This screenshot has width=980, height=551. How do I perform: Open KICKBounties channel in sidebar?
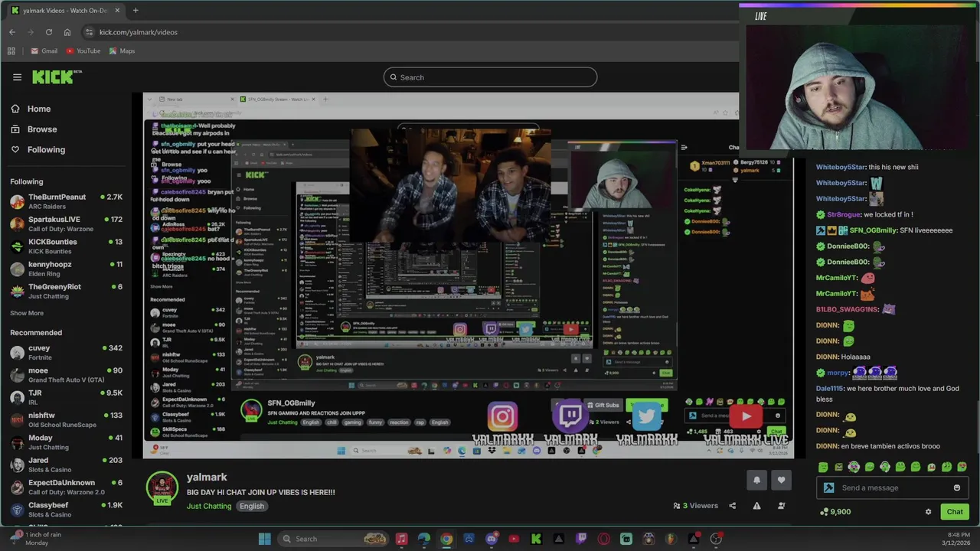pos(66,246)
